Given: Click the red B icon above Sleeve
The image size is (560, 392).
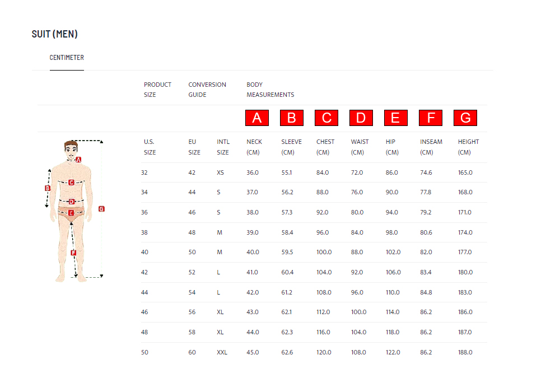Looking at the screenshot, I should coord(291,118).
